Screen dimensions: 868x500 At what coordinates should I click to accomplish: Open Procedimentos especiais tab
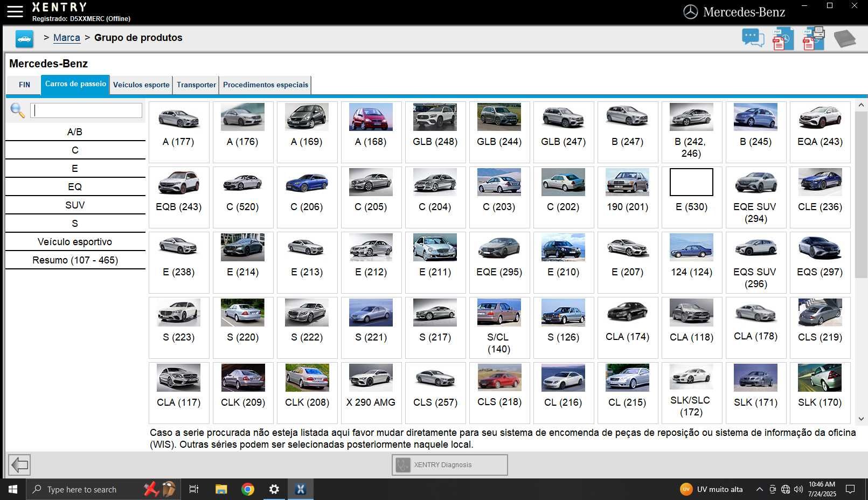[266, 85]
